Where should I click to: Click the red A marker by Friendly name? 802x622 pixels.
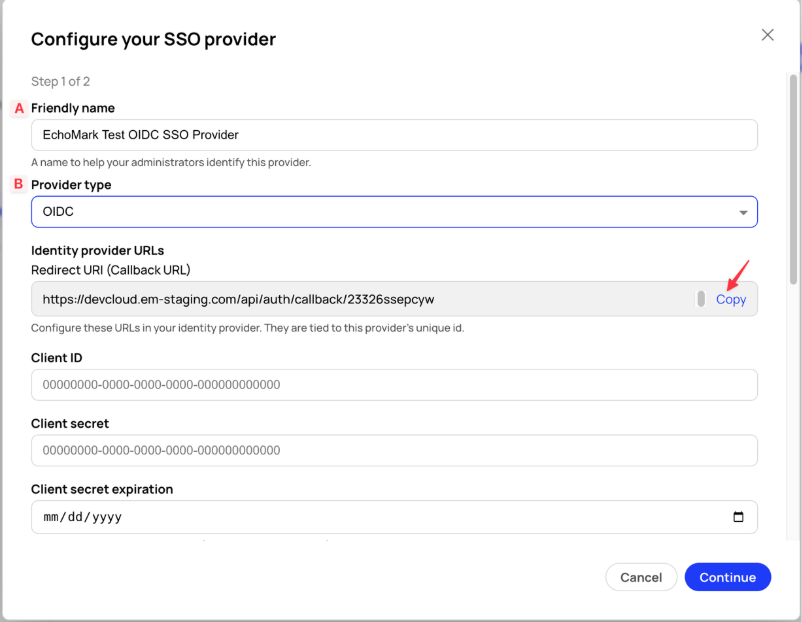[x=19, y=108]
